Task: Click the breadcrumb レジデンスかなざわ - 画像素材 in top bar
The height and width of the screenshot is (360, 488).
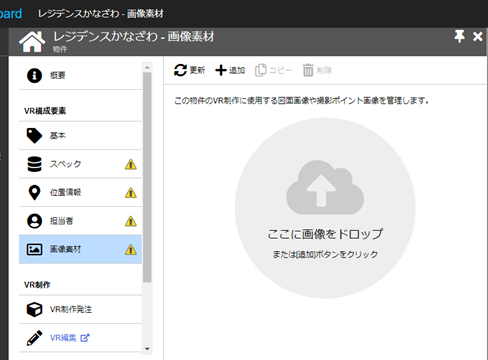Action: pyautogui.click(x=101, y=14)
